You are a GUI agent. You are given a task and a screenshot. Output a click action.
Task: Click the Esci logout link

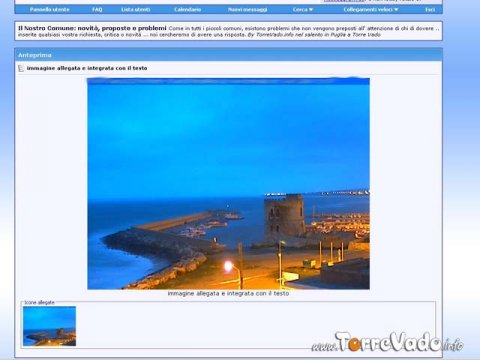430,10
